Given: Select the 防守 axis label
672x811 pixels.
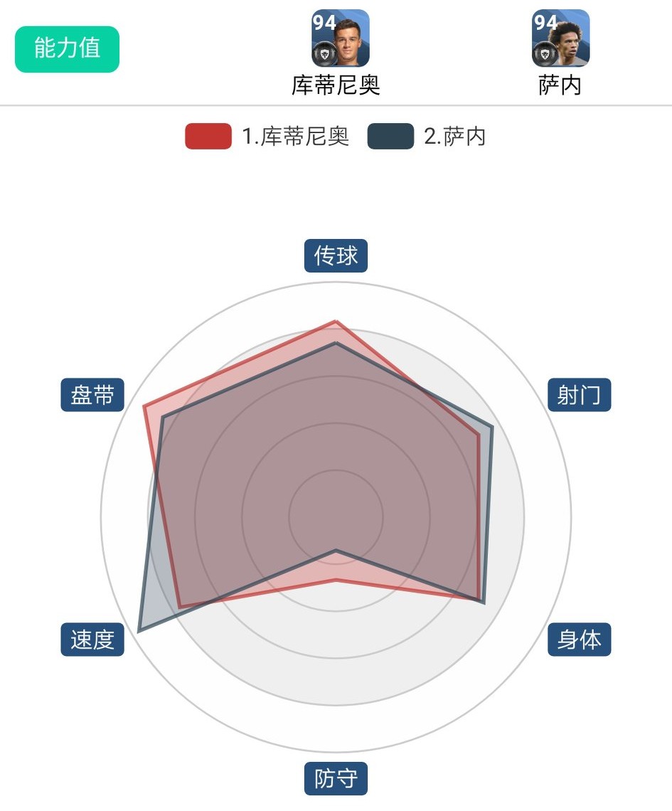Looking at the screenshot, I should click(336, 778).
